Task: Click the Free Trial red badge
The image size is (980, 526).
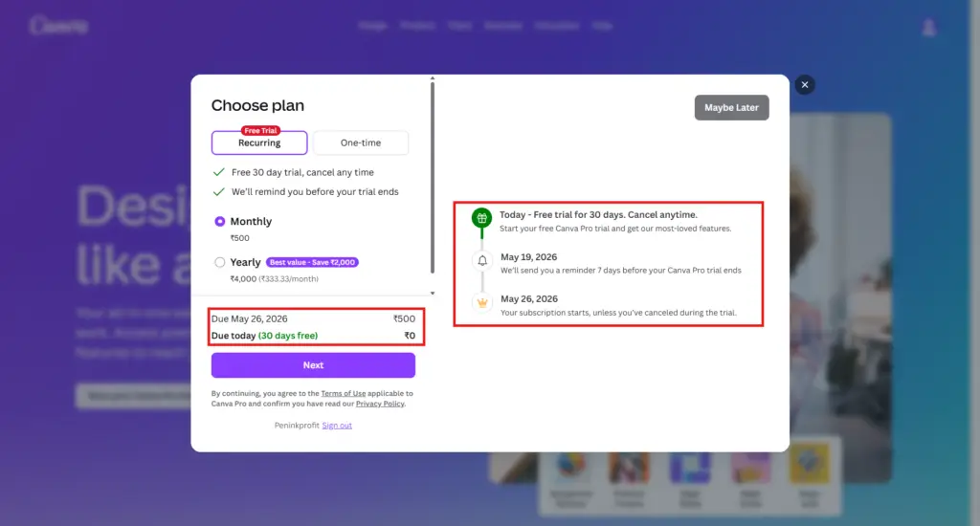Action: (260, 131)
